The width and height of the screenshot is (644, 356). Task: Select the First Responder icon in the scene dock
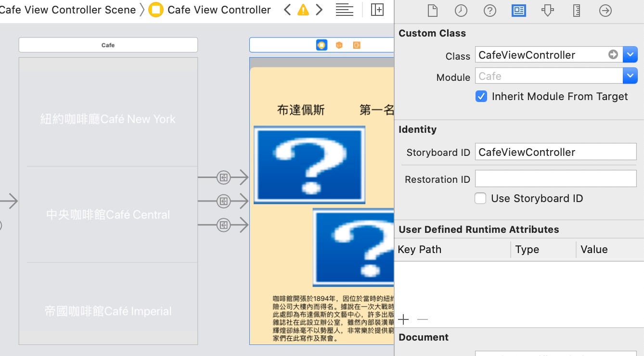click(339, 44)
